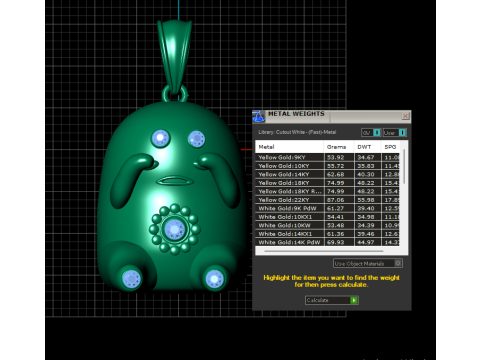Select the jump ring above the pendant body
480x360 pixels.
coord(175,93)
